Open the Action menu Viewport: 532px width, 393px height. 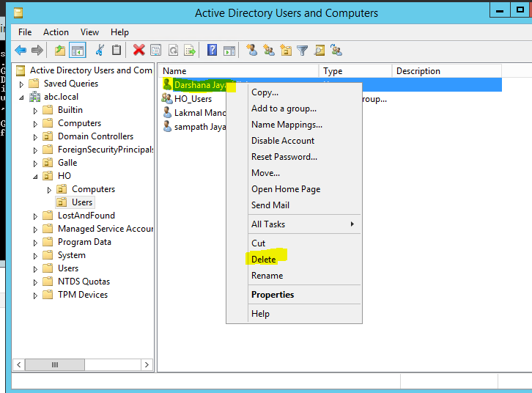[x=56, y=32]
